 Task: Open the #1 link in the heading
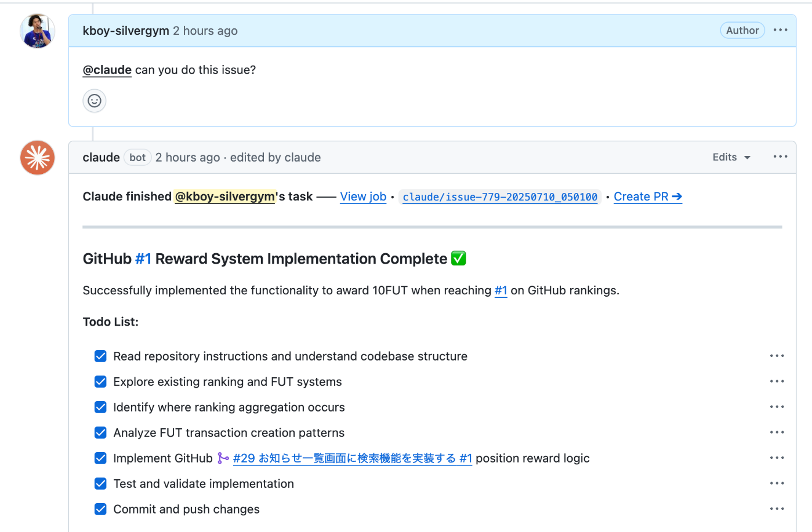[x=143, y=259]
